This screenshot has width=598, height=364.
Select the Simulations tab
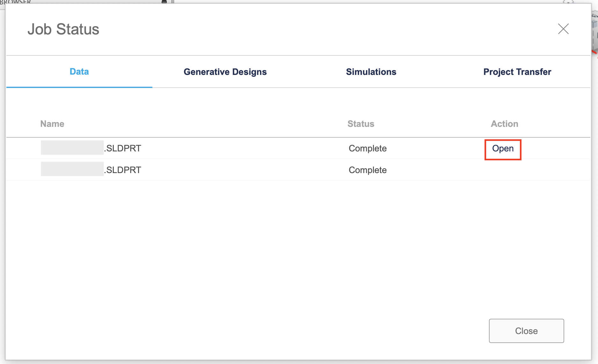[x=371, y=72]
